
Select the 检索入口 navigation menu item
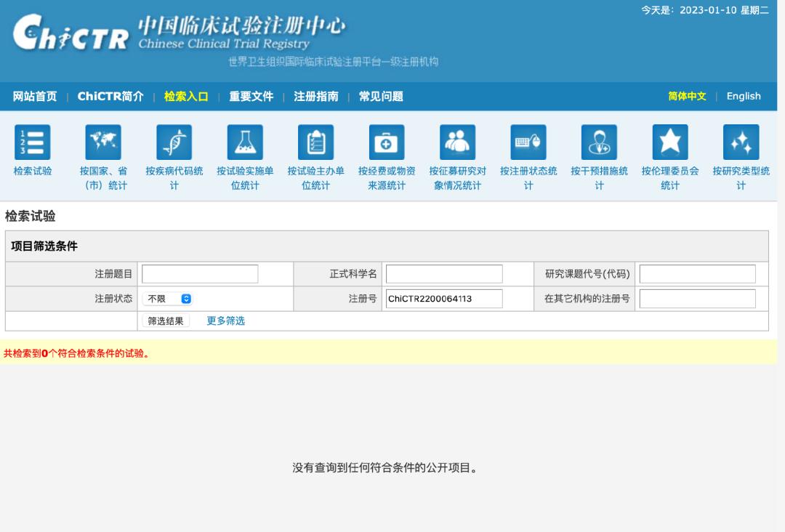[186, 97]
